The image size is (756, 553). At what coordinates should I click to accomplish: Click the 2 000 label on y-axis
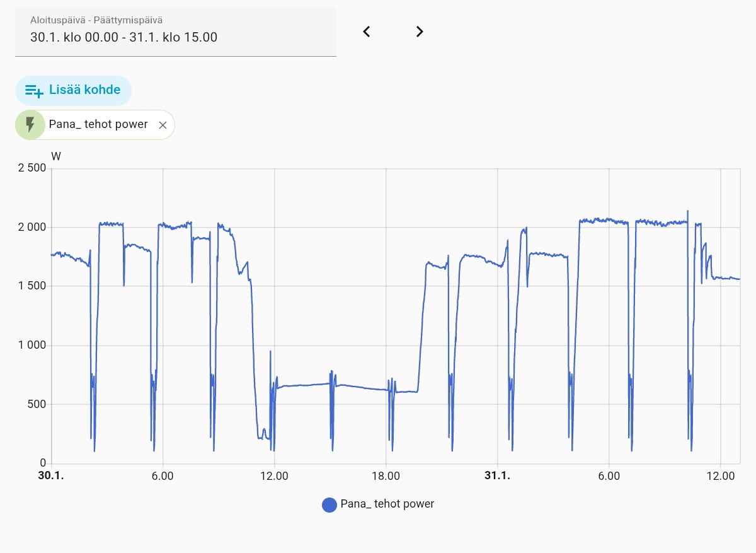31,227
